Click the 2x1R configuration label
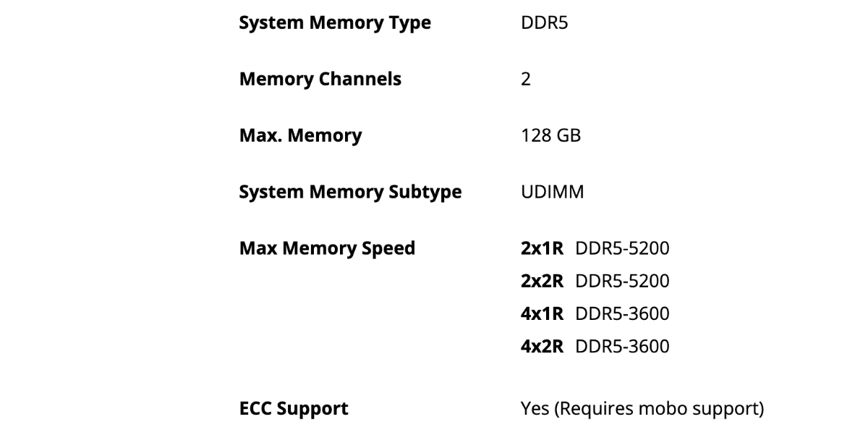The height and width of the screenshot is (448, 868). pyautogui.click(x=542, y=248)
